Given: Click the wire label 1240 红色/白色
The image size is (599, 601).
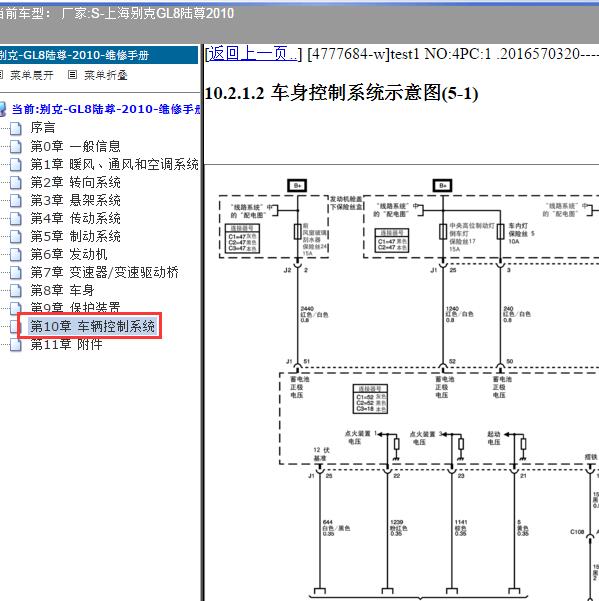Looking at the screenshot, I should [459, 314].
